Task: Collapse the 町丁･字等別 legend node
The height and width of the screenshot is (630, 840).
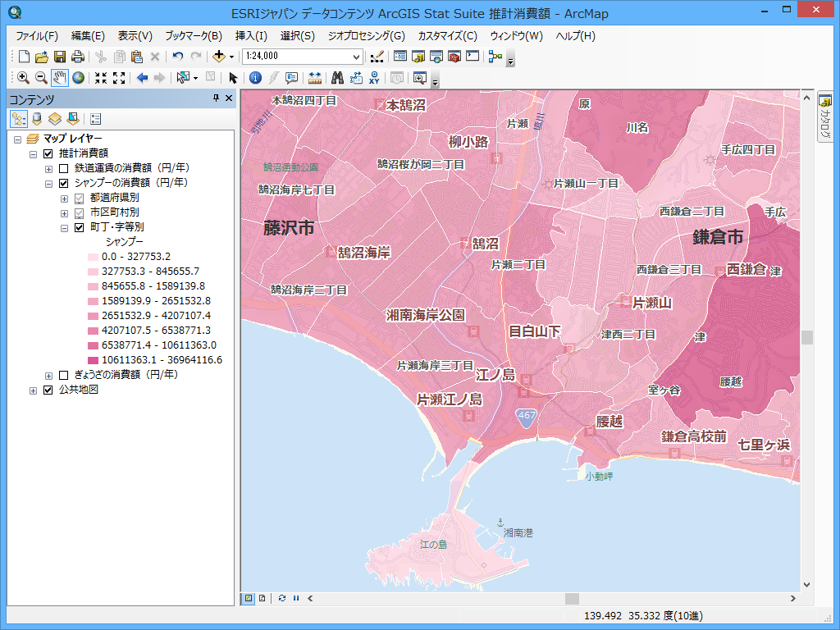Action: pos(64,228)
